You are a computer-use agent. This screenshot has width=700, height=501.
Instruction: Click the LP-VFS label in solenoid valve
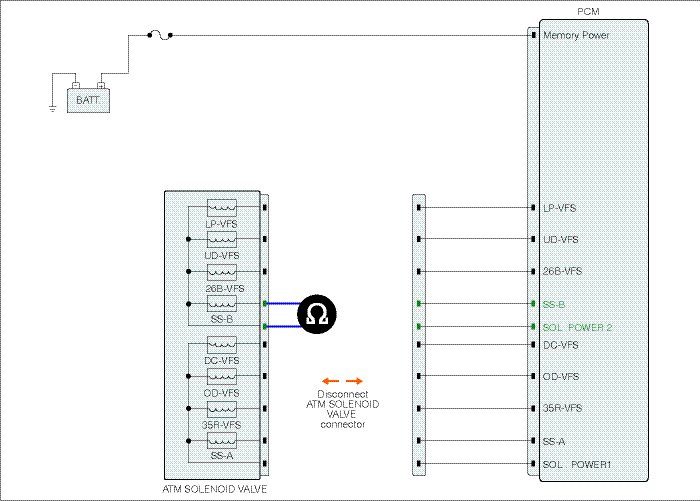point(221,224)
